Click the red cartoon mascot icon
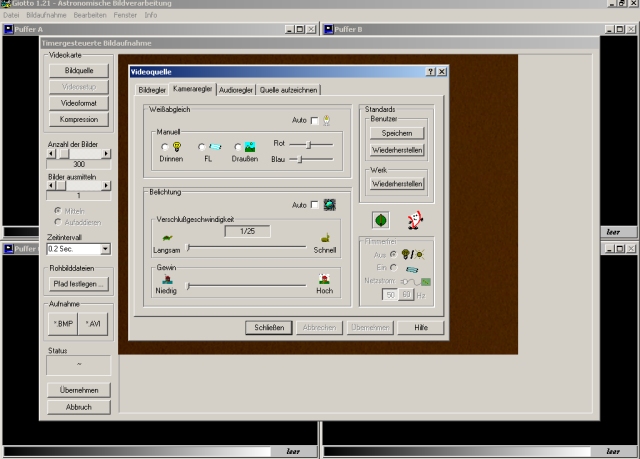The width and height of the screenshot is (640, 459). (x=415, y=218)
